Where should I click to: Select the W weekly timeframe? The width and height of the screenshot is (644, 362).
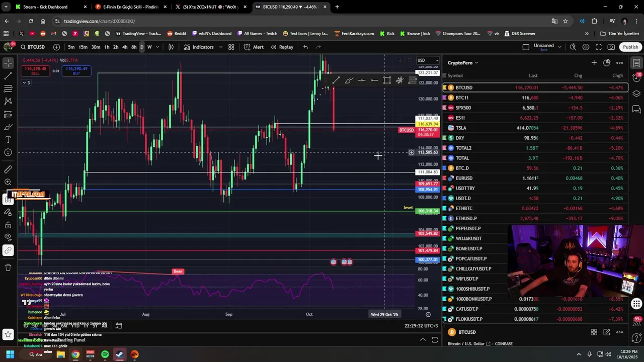(149, 47)
